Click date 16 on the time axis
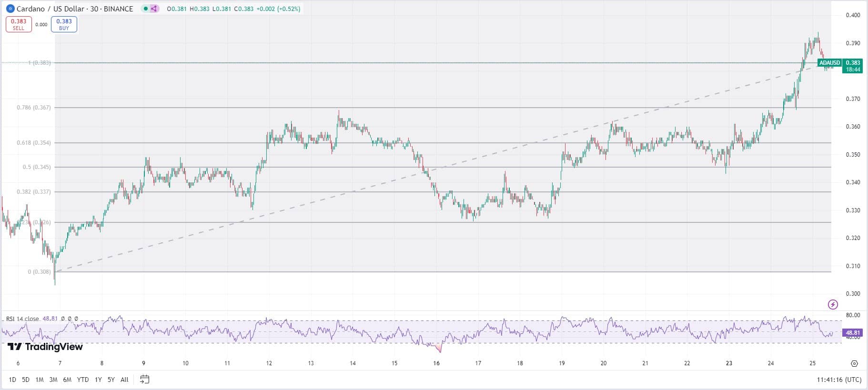The height and width of the screenshot is (390, 868). pyautogui.click(x=436, y=363)
